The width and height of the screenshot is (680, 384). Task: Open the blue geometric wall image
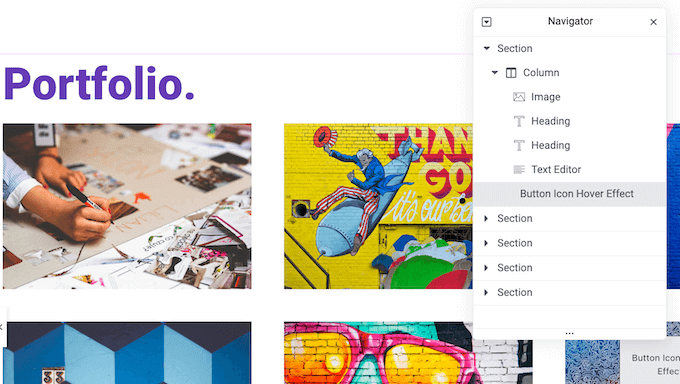[x=127, y=353]
